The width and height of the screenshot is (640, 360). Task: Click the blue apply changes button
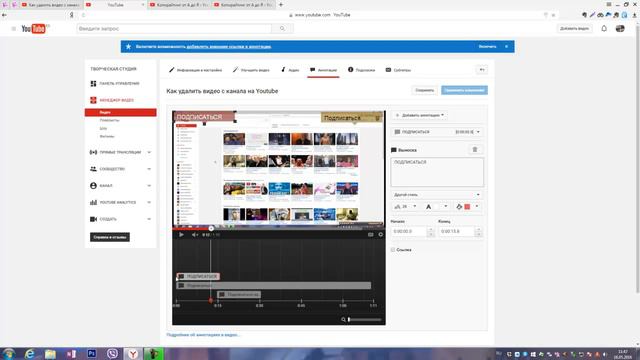[464, 90]
